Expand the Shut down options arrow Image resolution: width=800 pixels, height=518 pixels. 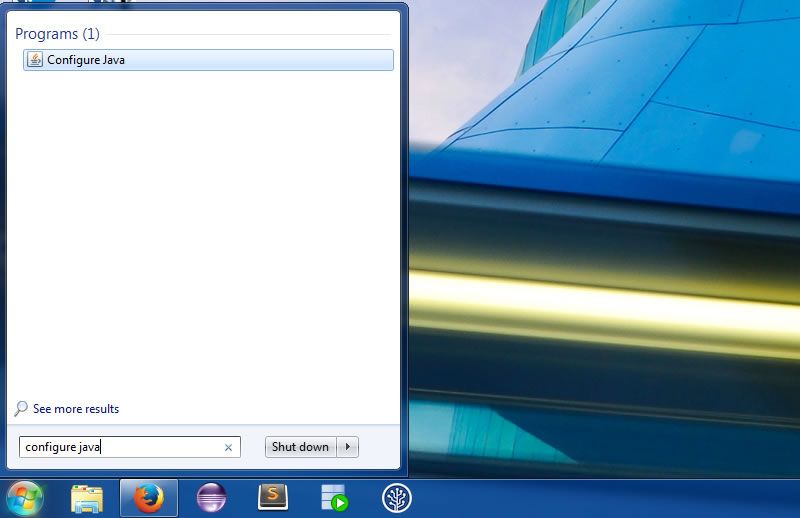(x=347, y=447)
